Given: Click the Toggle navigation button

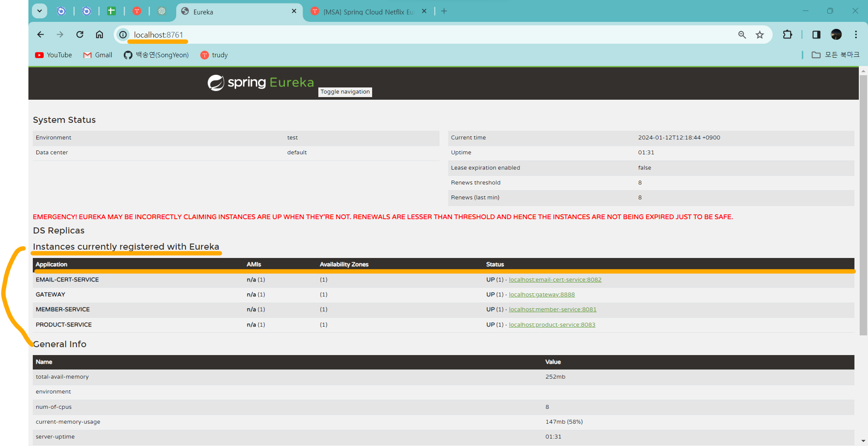Looking at the screenshot, I should click(x=345, y=92).
